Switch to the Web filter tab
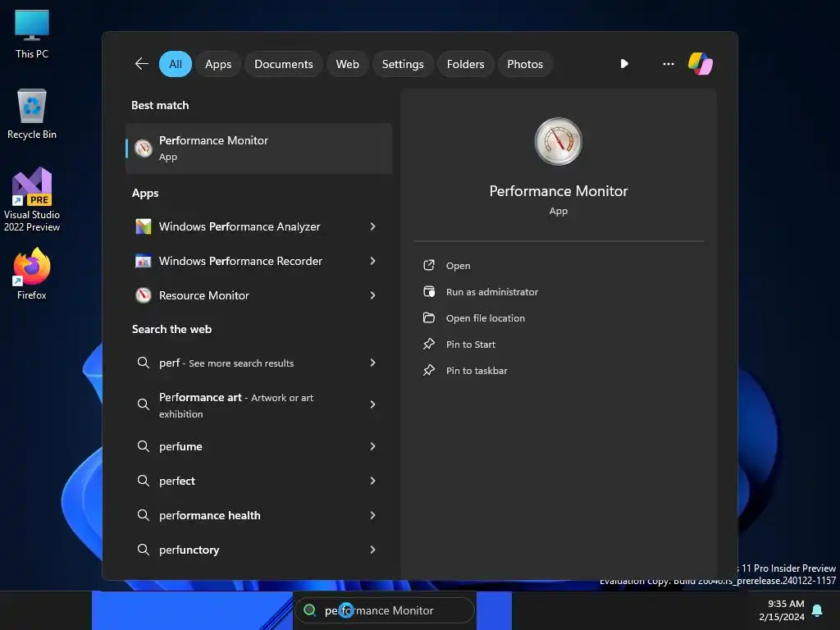 click(x=347, y=64)
